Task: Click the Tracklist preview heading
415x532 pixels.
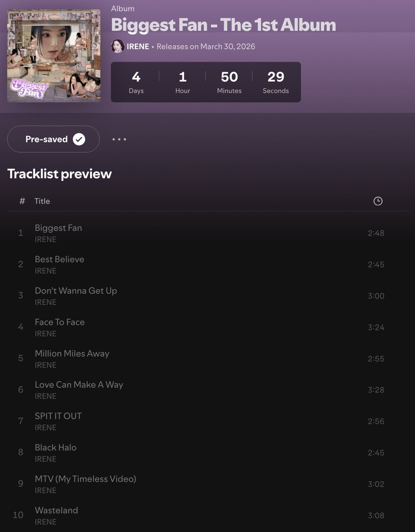Action: coord(59,174)
